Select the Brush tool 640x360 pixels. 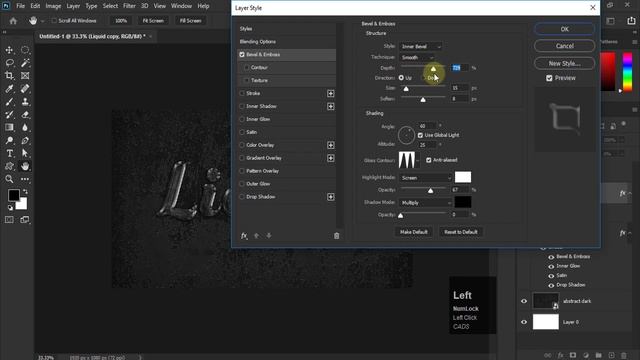tap(9, 102)
